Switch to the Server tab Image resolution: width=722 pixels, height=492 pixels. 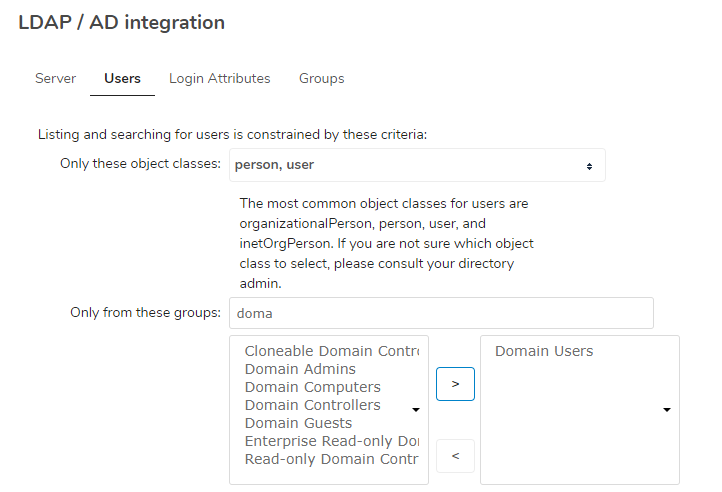[55, 78]
